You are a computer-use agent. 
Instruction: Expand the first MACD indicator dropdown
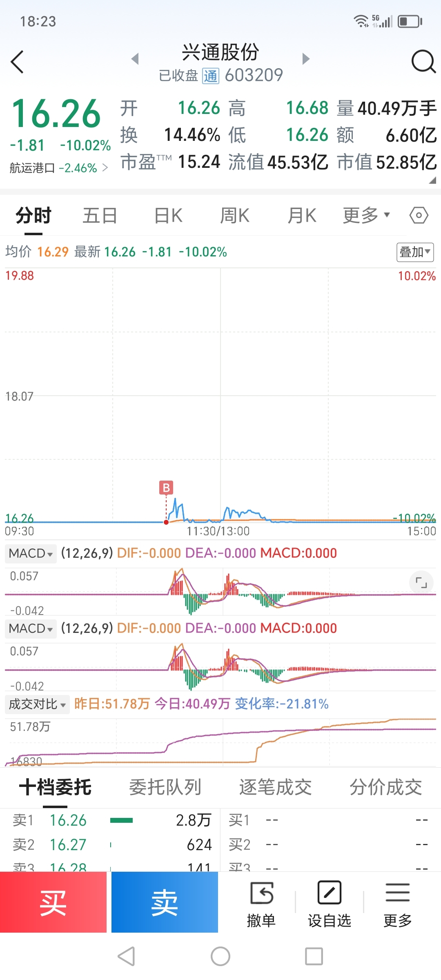31,553
